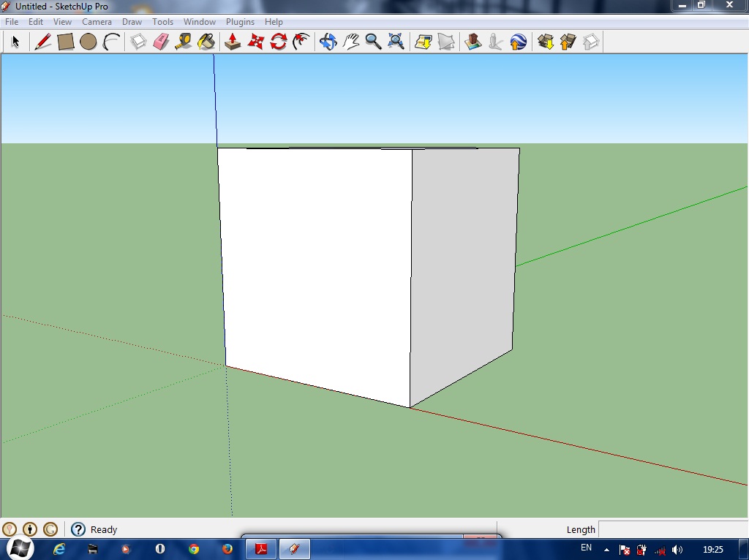Activate the Orbit navigation tool
749x560 pixels.
coord(328,42)
